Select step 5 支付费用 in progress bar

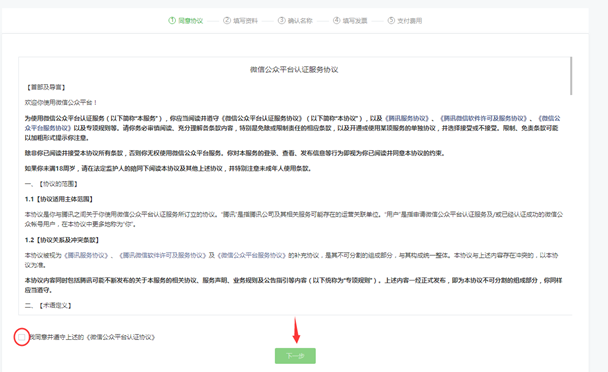coord(405,21)
